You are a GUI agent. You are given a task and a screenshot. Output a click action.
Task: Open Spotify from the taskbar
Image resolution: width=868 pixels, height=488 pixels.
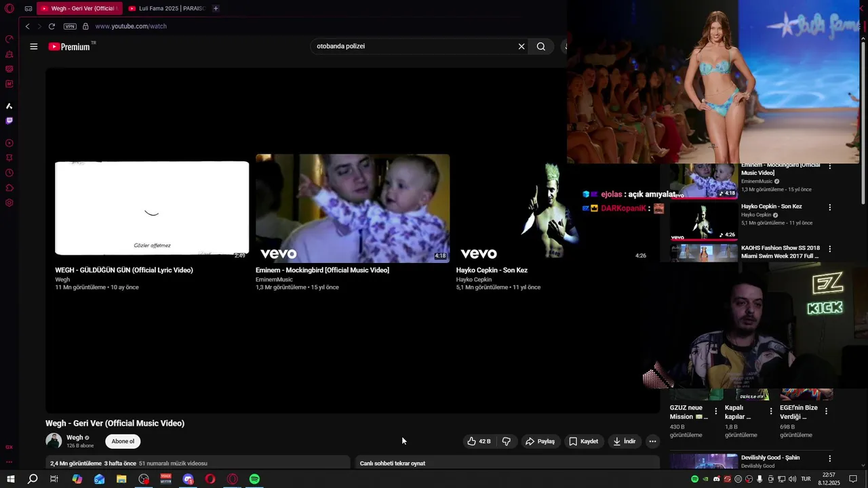pos(254,479)
